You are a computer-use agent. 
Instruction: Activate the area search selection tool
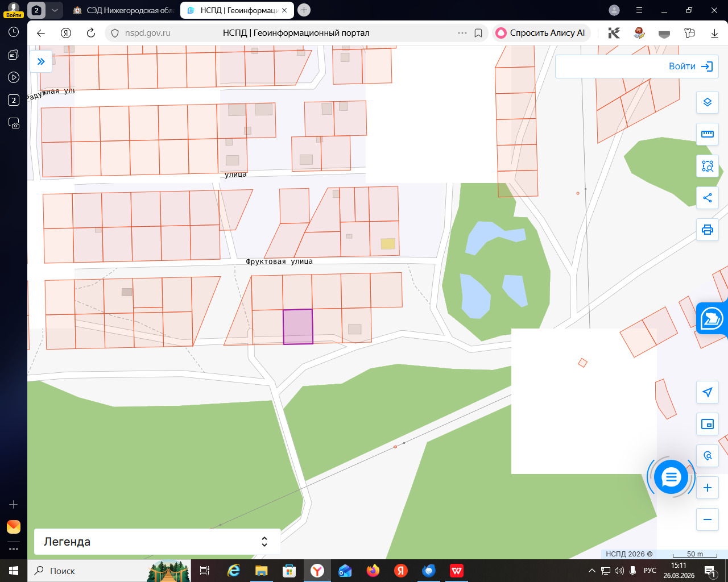click(708, 166)
